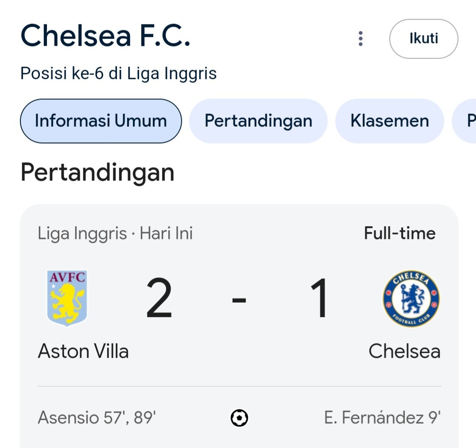Click E. Fernández 9' goal scorer text

point(383,417)
